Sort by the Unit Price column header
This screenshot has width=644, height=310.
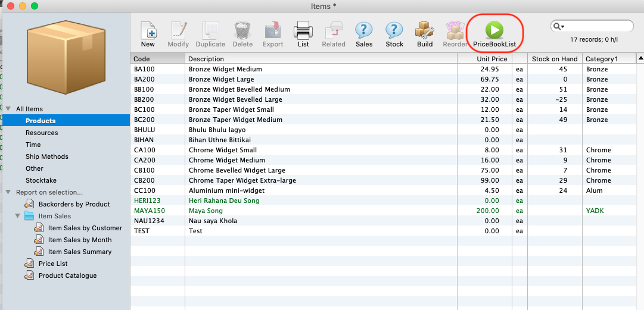(485, 59)
